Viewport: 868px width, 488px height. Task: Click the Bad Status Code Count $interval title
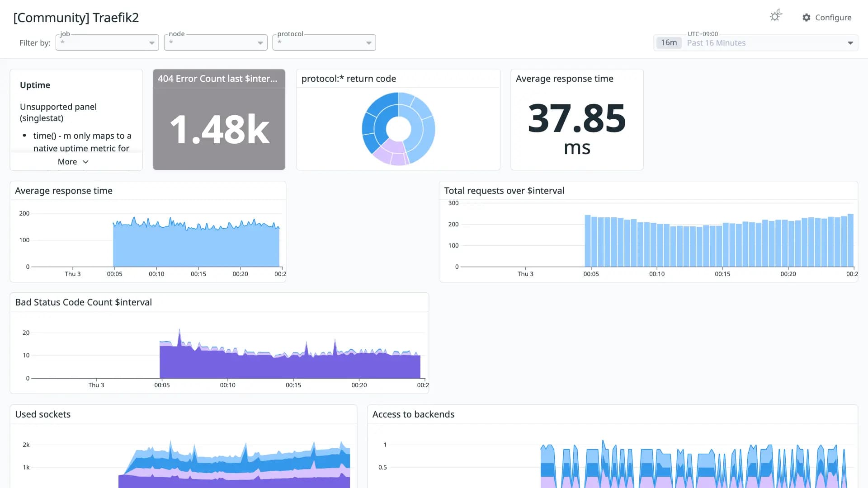pyautogui.click(x=83, y=302)
